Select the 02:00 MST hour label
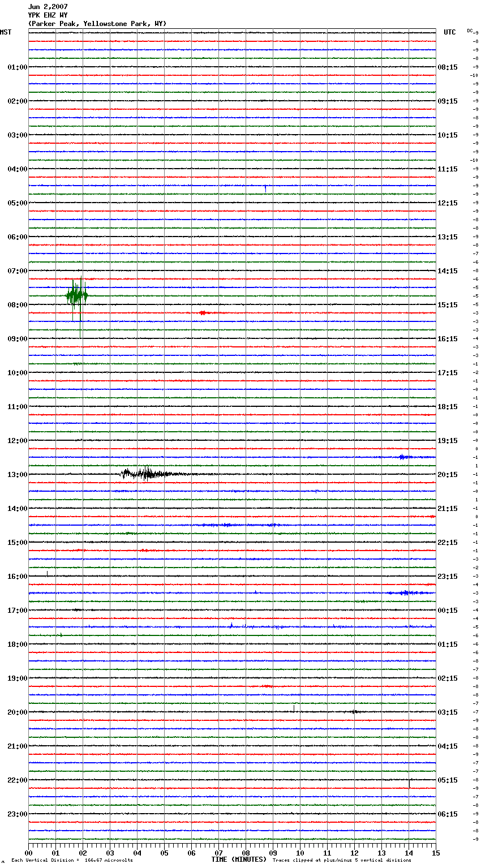 (18, 101)
